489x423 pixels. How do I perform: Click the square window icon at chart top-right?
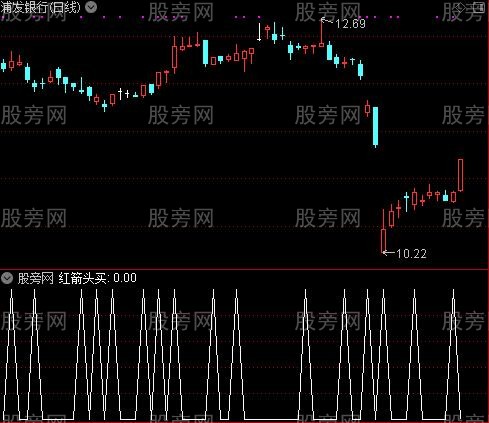[478, 7]
